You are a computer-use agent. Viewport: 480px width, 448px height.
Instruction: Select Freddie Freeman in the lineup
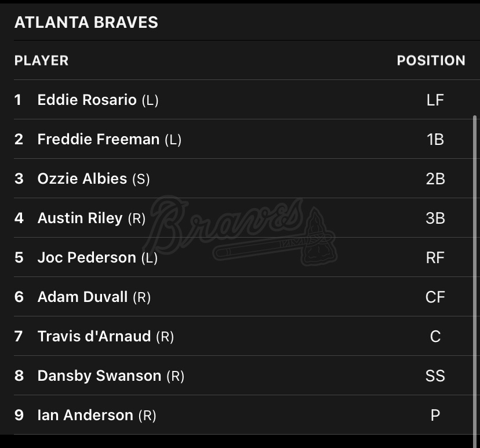(98, 139)
